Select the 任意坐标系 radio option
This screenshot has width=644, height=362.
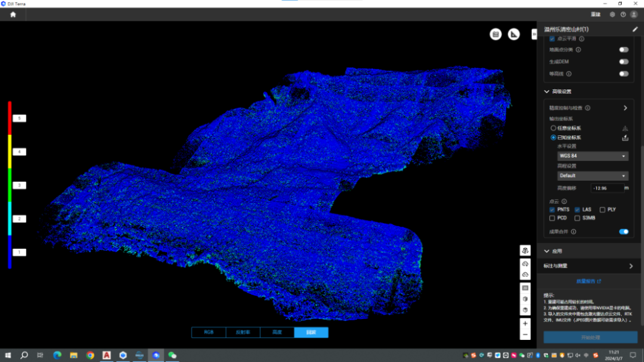553,128
